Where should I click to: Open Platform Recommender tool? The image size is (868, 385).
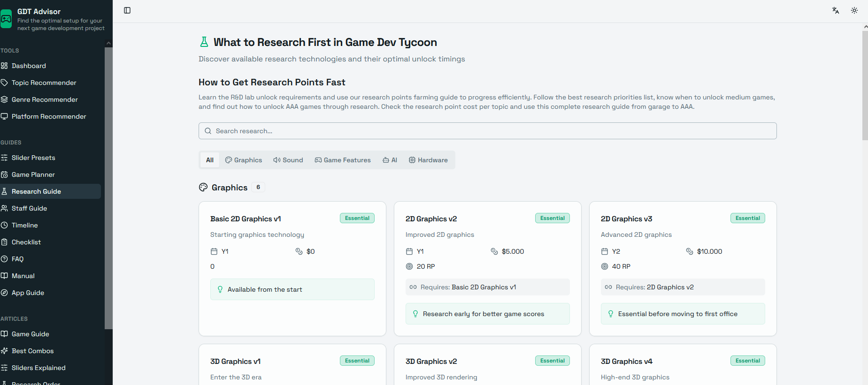[50, 116]
